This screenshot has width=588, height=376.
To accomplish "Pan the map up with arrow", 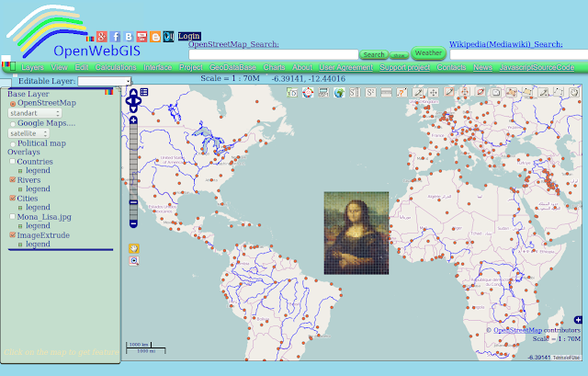I will click(x=133, y=92).
